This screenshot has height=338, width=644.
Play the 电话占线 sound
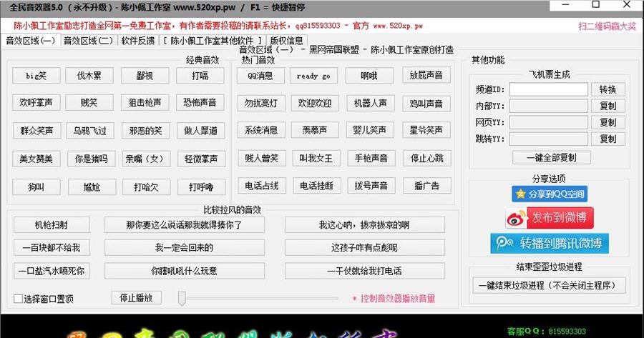click(x=262, y=186)
